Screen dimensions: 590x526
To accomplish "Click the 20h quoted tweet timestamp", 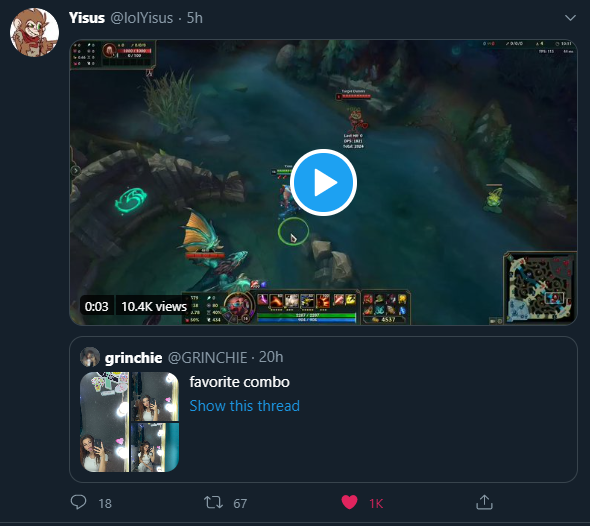I will click(x=271, y=357).
